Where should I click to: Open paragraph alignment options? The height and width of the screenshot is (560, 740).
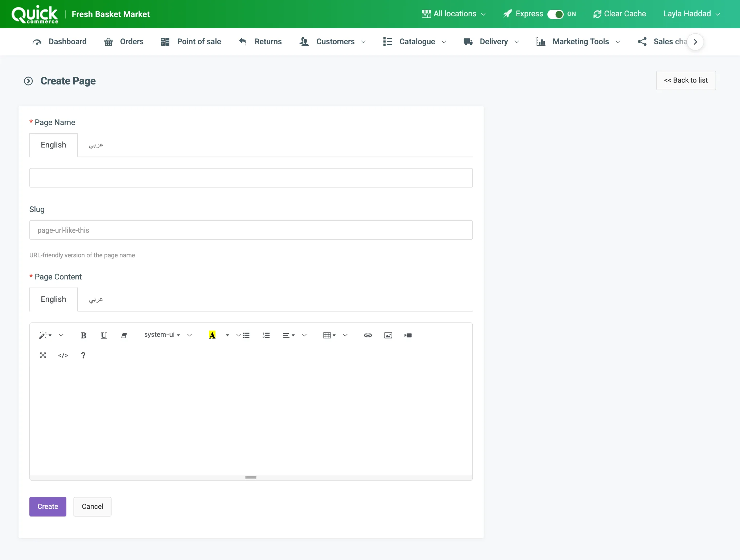(x=289, y=335)
